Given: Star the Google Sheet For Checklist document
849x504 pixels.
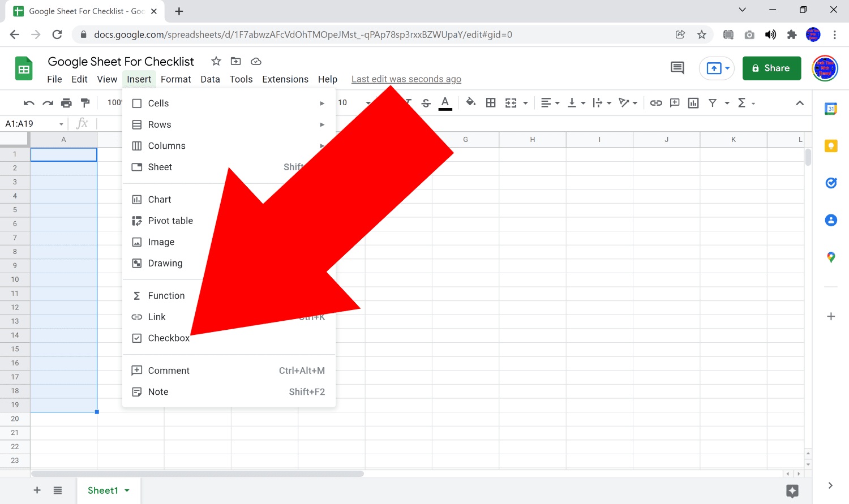Looking at the screenshot, I should [x=216, y=61].
